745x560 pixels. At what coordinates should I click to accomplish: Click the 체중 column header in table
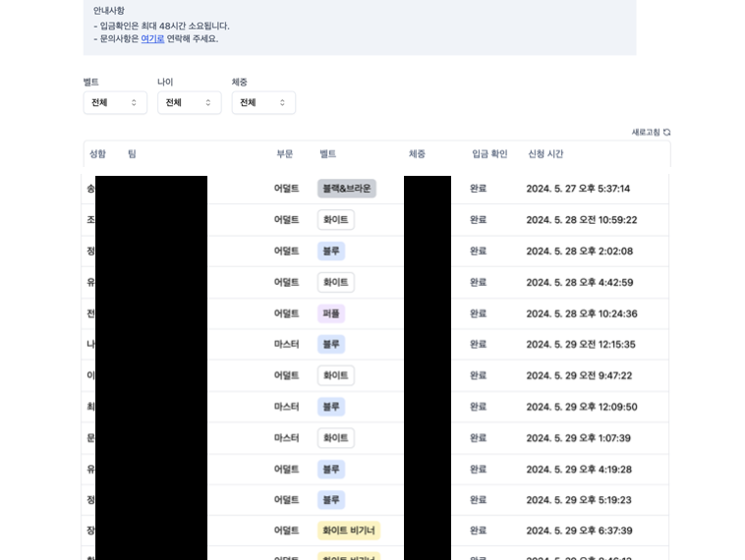click(417, 154)
